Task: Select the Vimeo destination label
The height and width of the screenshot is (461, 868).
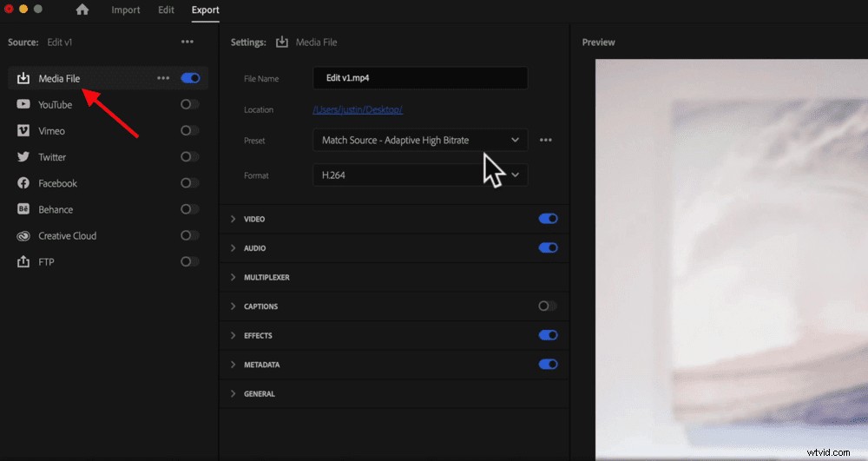Action: coord(51,131)
